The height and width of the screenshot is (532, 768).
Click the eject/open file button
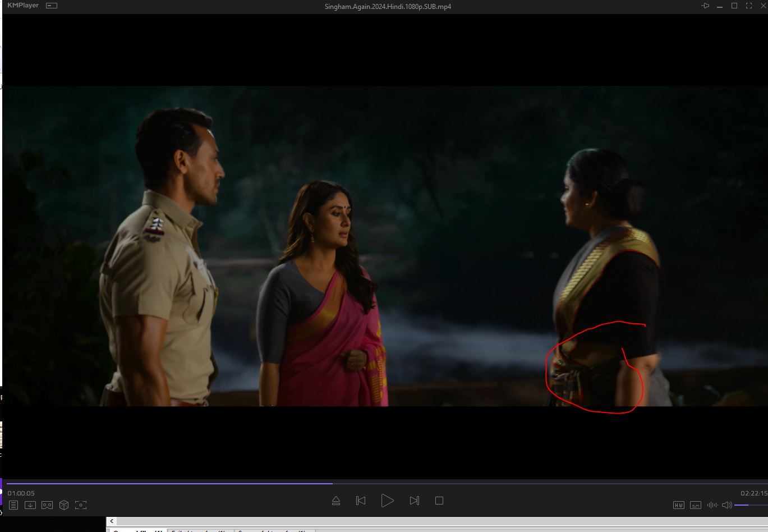[336, 501]
